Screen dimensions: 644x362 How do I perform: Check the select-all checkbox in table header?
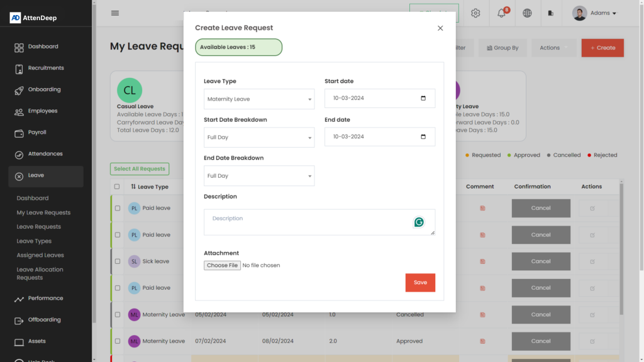117,187
